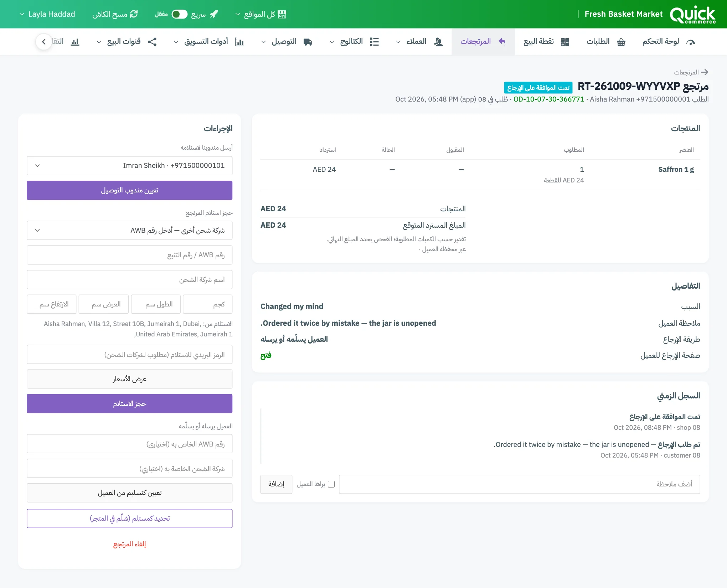727x588 pixels.
Task: Open the customer return page link
Action: tap(266, 356)
